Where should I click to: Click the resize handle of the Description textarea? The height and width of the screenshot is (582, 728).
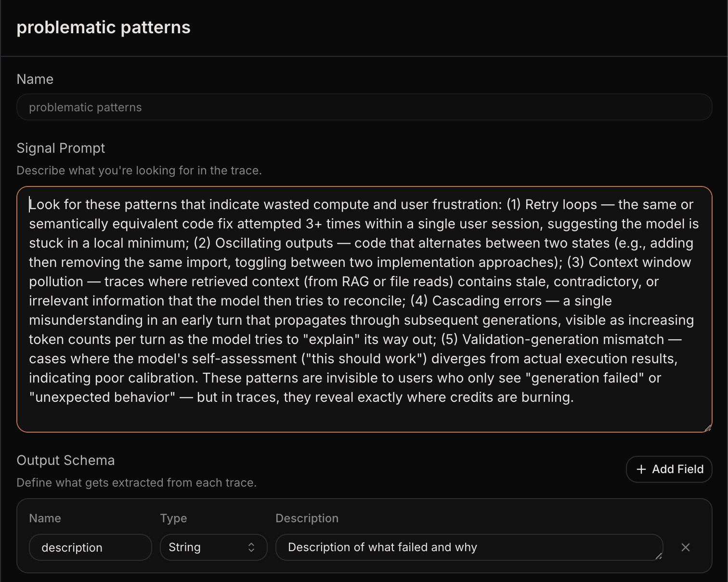coord(659,556)
